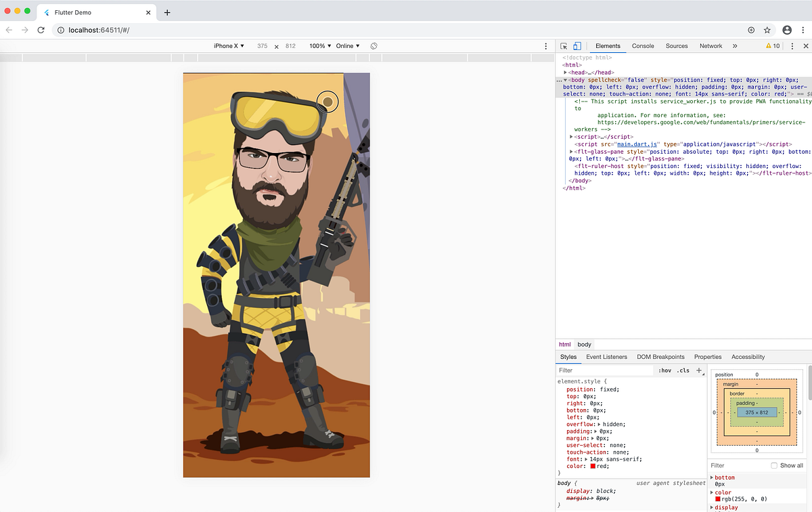Show more DevTools tabs chevron
This screenshot has height=512, width=812.
click(x=735, y=46)
